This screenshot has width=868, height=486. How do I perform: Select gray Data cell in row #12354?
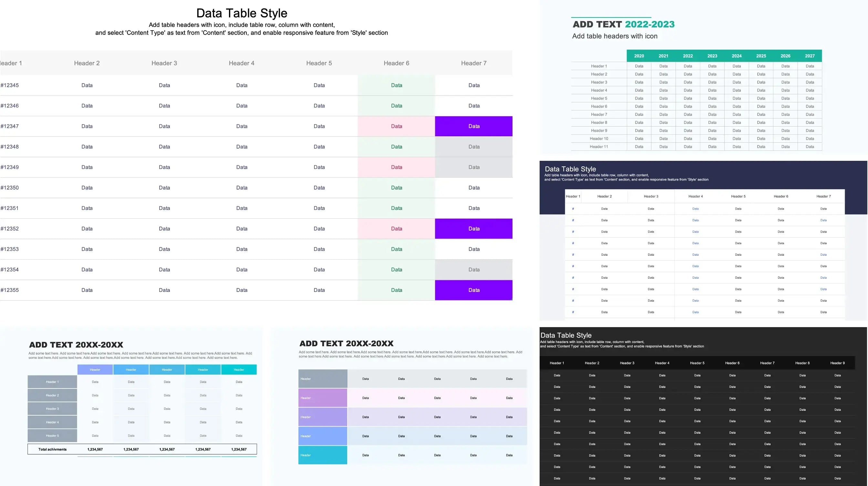(x=473, y=270)
